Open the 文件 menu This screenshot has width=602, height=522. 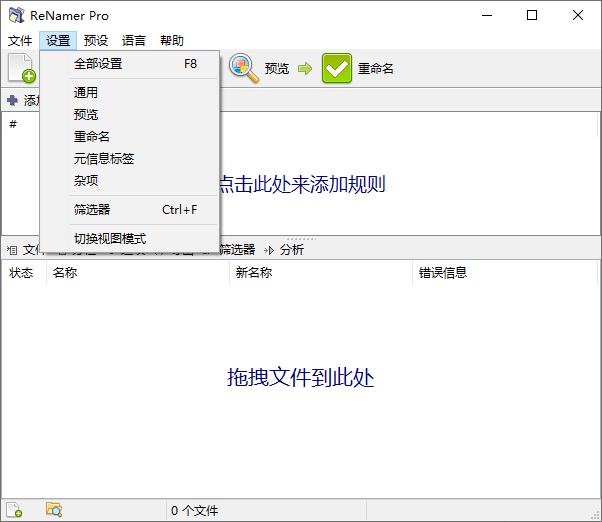point(20,40)
